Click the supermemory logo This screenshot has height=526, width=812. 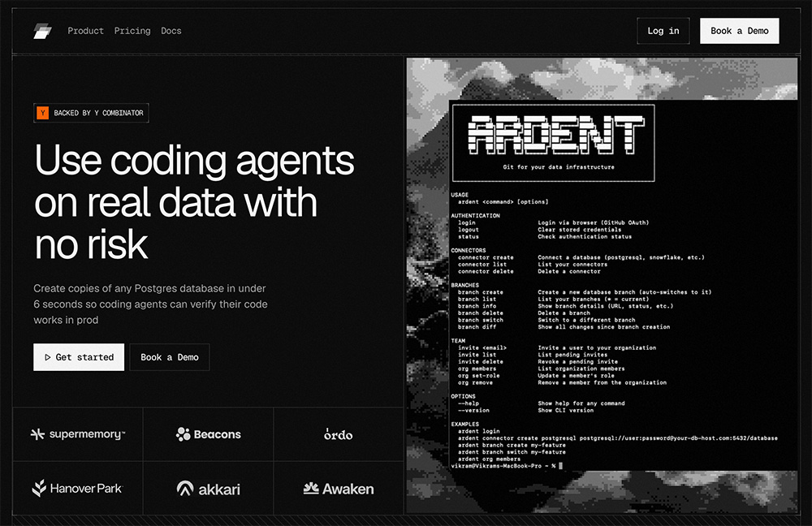(x=78, y=433)
